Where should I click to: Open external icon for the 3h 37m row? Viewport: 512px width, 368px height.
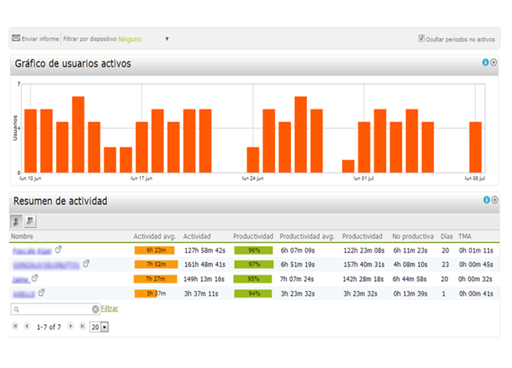(x=41, y=293)
